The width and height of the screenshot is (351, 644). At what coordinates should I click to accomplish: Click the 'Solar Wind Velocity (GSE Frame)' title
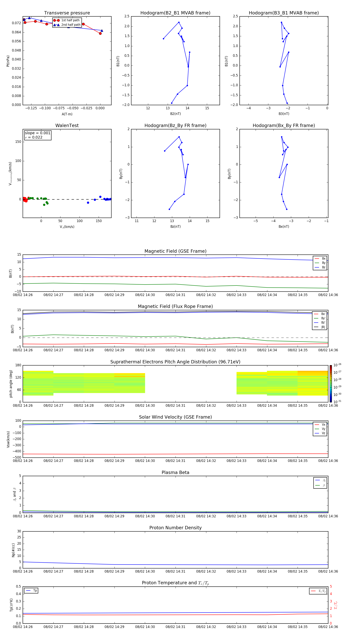[175, 417]
